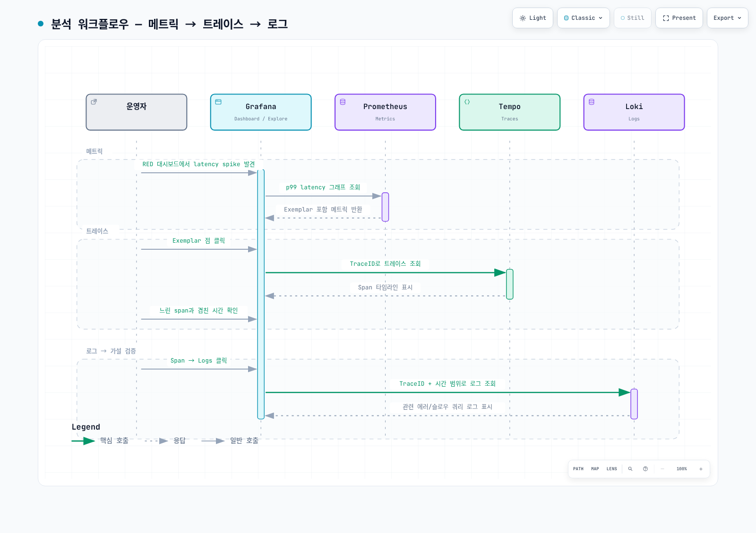
Task: Click the '관련 에러/슬로우 쿼리 로그 표시' label
Action: [447, 407]
